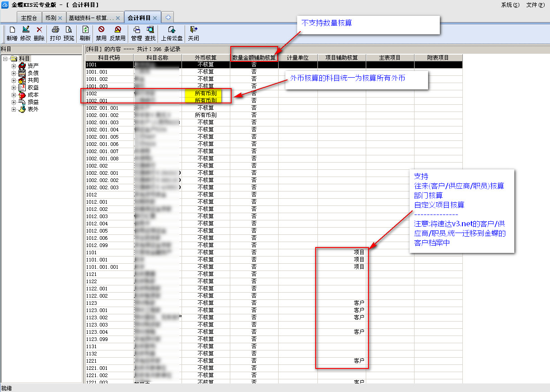
Task: Disable the account using the 禁用 icon
Action: point(101,30)
